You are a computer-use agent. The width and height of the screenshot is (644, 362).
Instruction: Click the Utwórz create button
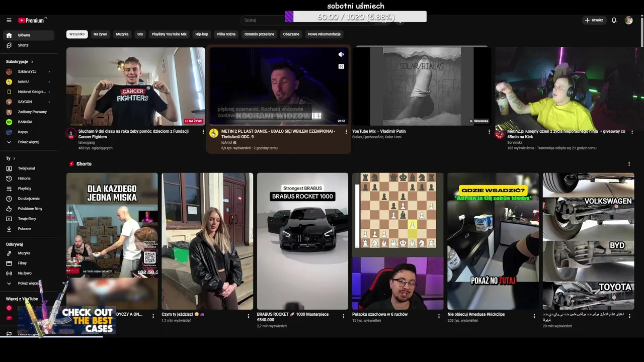click(594, 20)
